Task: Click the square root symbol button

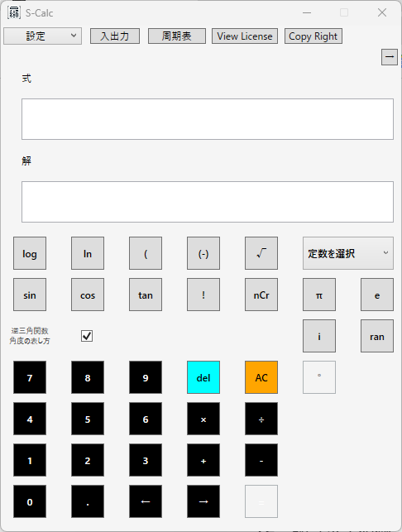Action: [x=261, y=253]
